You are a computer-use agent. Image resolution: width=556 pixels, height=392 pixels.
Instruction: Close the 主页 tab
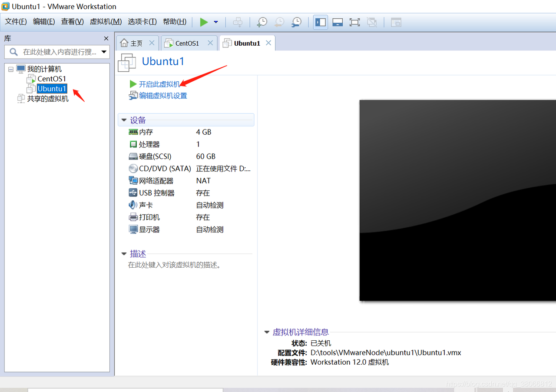[x=152, y=43]
